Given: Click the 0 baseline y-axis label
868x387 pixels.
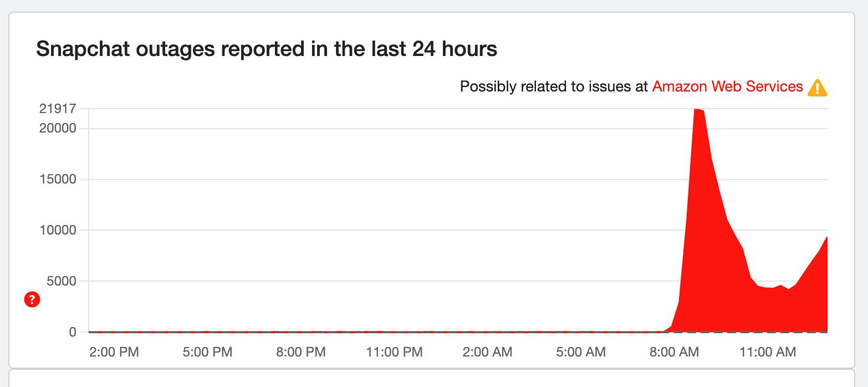Looking at the screenshot, I should [x=73, y=332].
